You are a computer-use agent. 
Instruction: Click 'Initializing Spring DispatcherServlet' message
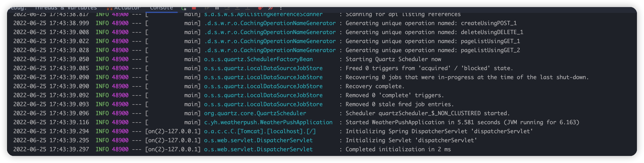click(439, 131)
